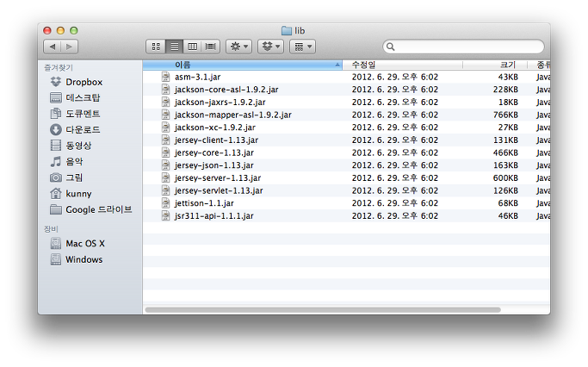Click the jar icon beside jettison-1.1.jar
The height and width of the screenshot is (367, 588).
tap(166, 203)
